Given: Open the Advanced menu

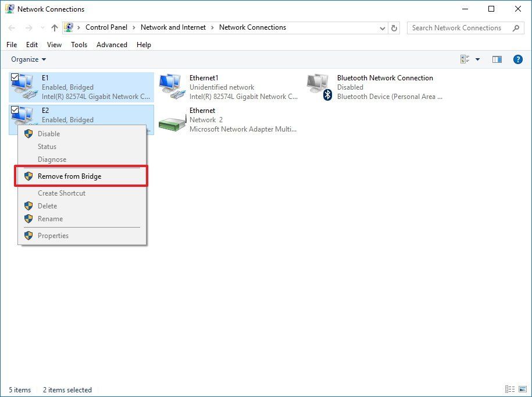Looking at the screenshot, I should tap(112, 44).
